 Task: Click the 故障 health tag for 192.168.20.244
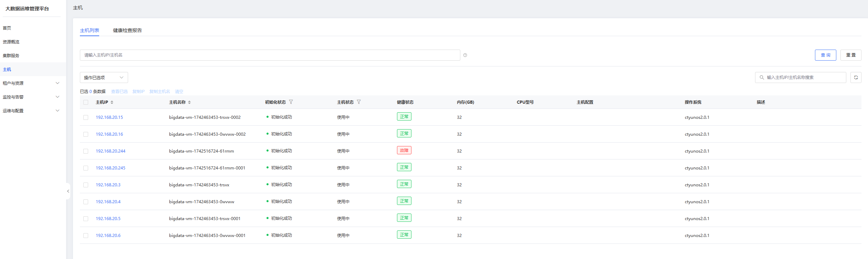tap(404, 151)
